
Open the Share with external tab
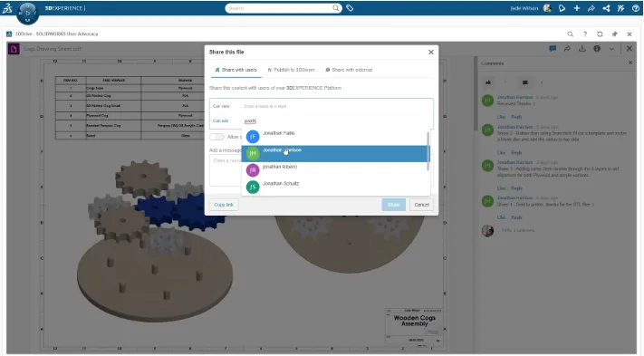coord(349,70)
